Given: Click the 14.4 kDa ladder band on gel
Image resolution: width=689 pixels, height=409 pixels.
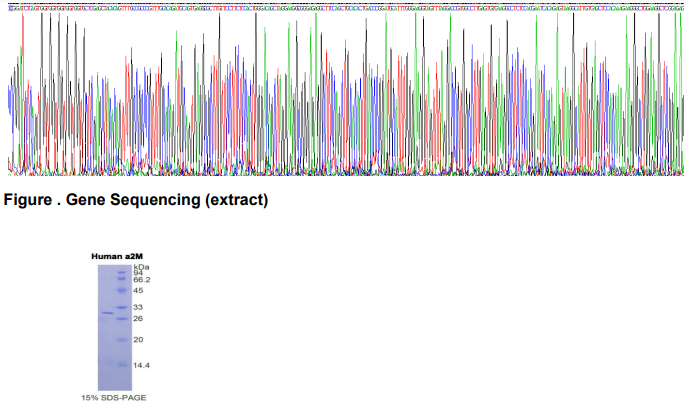Looking at the screenshot, I should (122, 365).
